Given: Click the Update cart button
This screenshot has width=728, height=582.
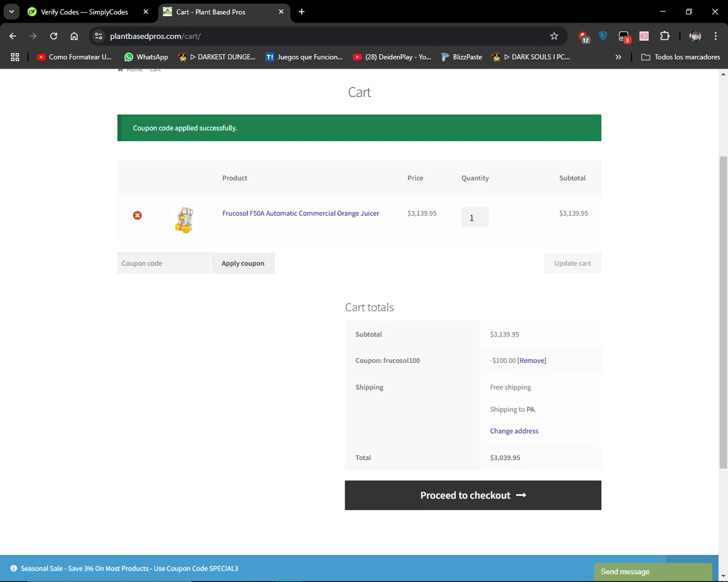Looking at the screenshot, I should (x=573, y=263).
